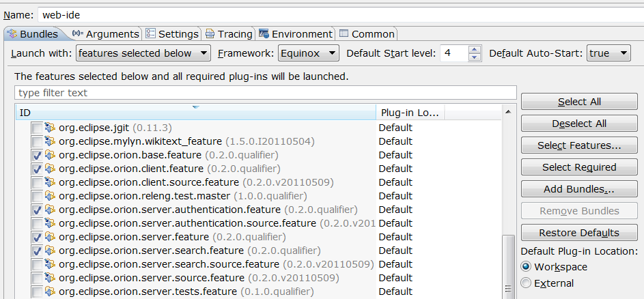Click the icon beside org.eclipse.orion.server.source.feature
This screenshot has width=644, height=299.
pos(50,278)
